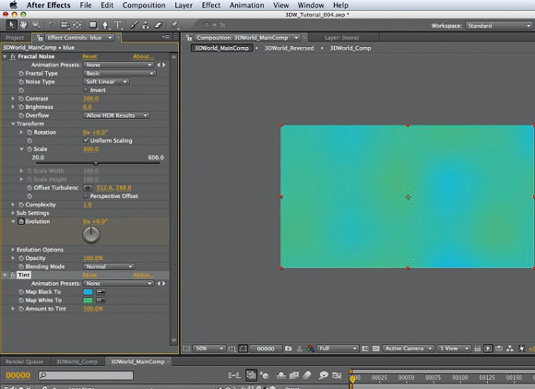Viewport: 535px width, 389px height.
Task: Open the Workspace Standard dropdown
Action: coord(498,26)
